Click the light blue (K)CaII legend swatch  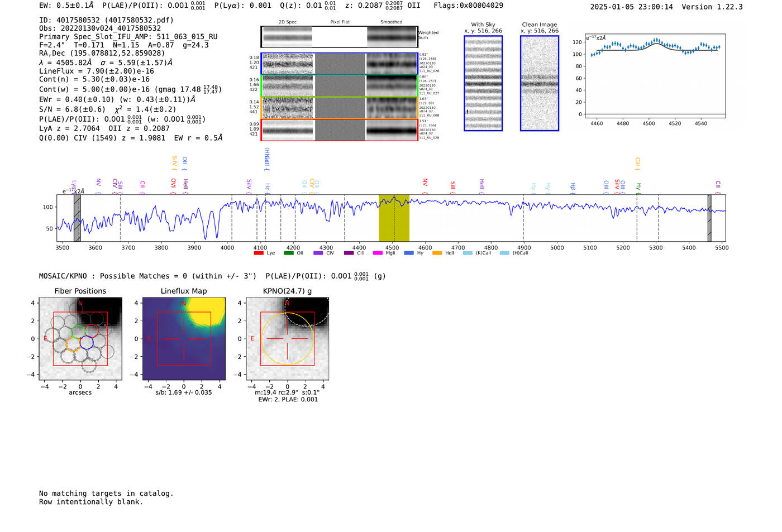pos(468,253)
